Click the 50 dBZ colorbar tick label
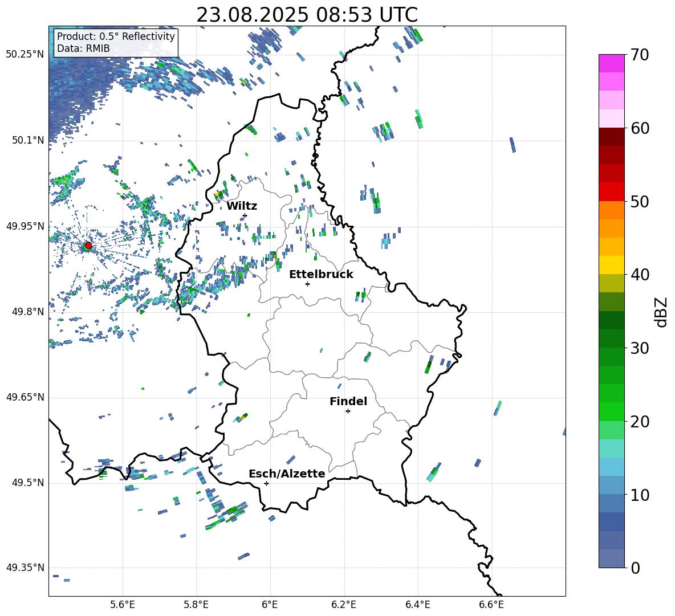The image size is (675, 616). click(x=640, y=201)
